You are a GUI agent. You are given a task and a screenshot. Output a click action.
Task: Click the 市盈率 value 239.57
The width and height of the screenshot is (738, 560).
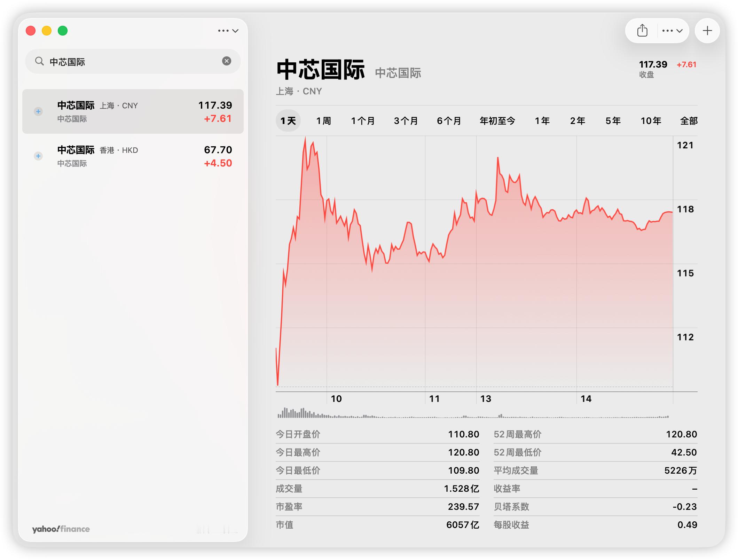coord(463,507)
